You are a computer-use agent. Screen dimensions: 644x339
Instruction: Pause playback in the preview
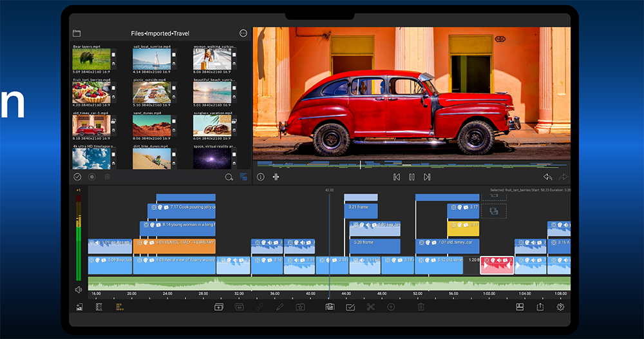(x=412, y=177)
